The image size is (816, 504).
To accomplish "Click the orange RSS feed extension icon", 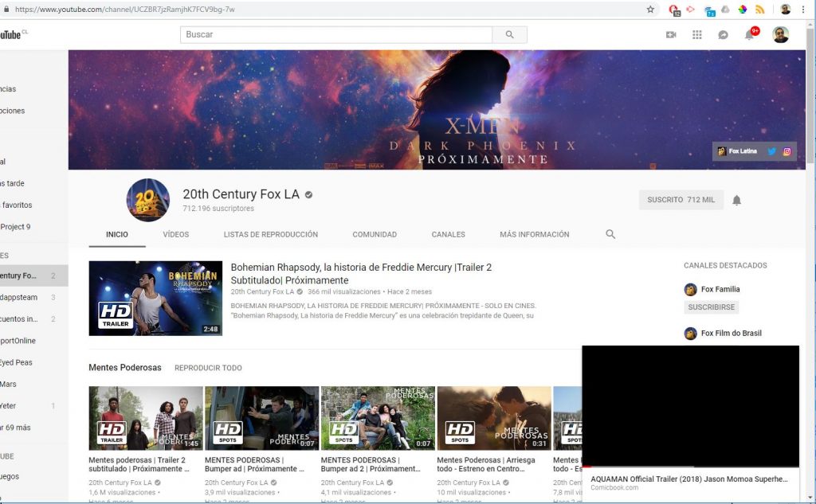I will click(x=759, y=10).
